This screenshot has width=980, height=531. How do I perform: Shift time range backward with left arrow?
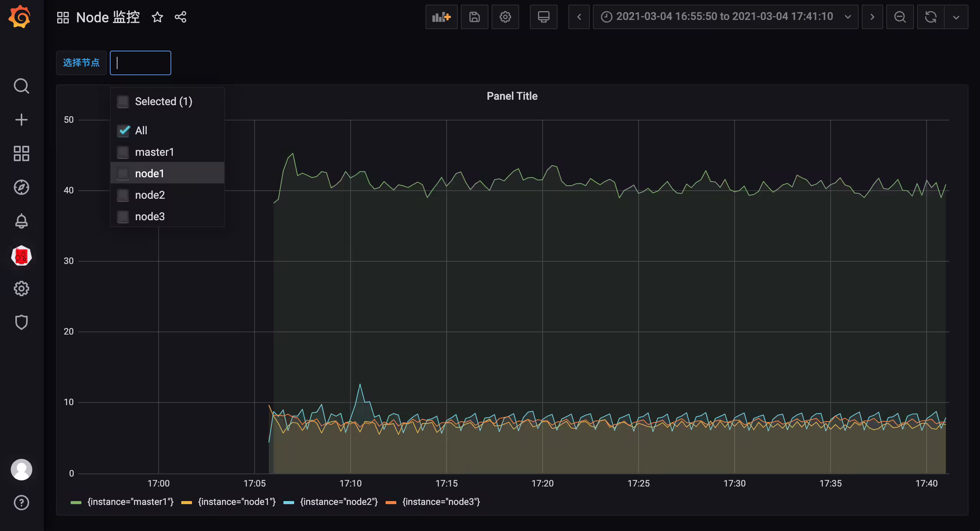[579, 17]
